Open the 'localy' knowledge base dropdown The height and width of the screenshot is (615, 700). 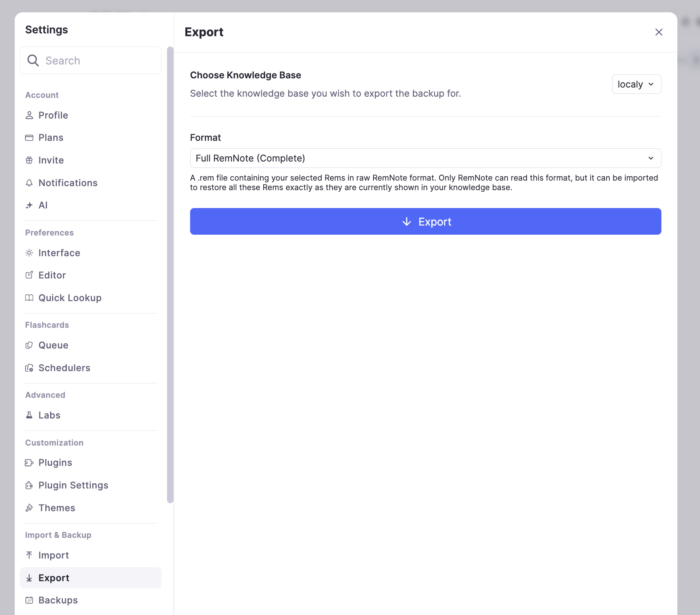click(636, 84)
